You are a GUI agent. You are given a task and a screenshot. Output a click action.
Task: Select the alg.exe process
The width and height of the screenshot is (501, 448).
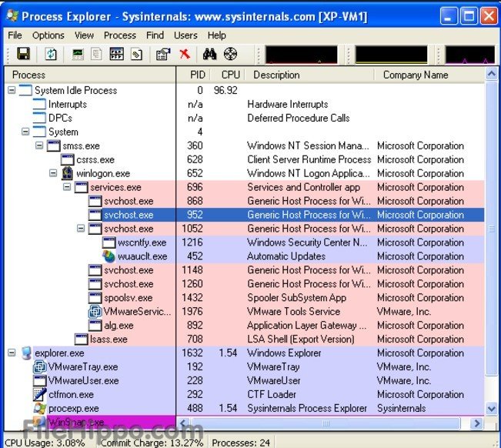(119, 326)
